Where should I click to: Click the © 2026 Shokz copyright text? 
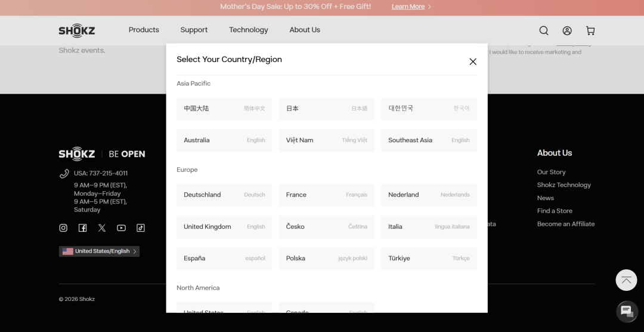[77, 300]
